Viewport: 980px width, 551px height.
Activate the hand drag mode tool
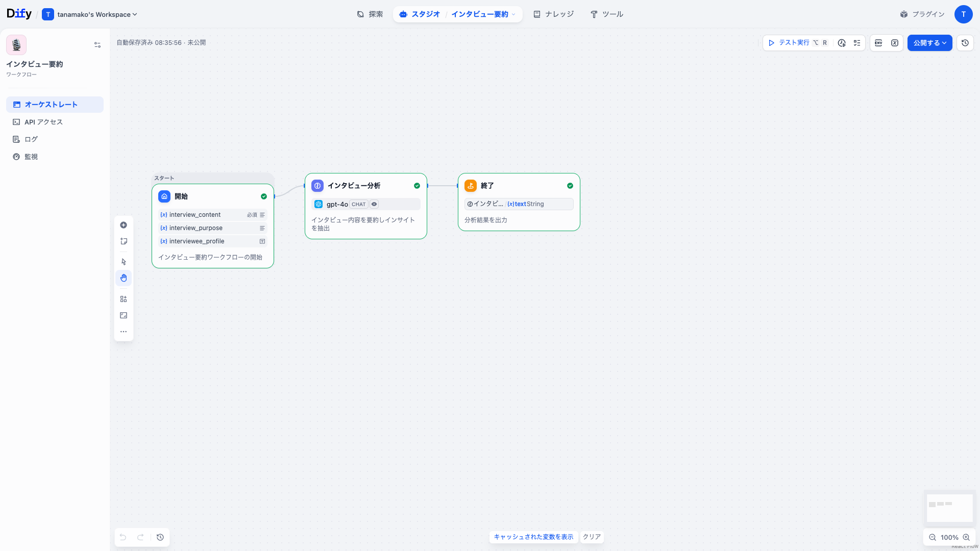(124, 278)
